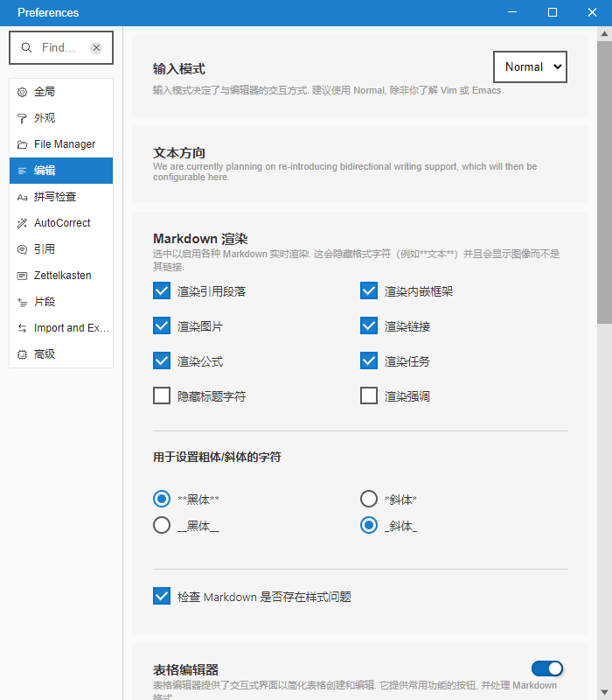Open the 外观 preferences tab
The image size is (612, 700).
coord(61,118)
